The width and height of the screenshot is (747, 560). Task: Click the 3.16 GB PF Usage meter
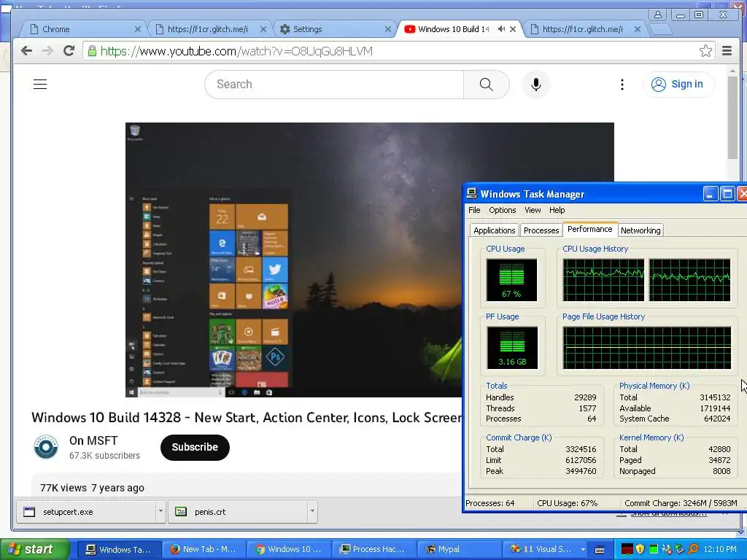[512, 348]
